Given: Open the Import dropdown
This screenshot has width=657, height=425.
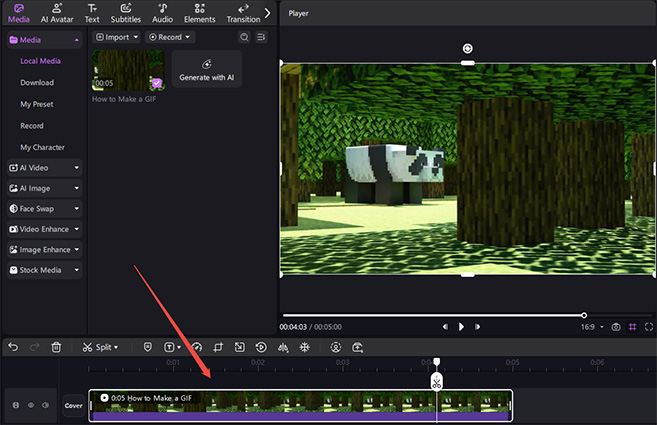Looking at the screenshot, I should pos(116,37).
